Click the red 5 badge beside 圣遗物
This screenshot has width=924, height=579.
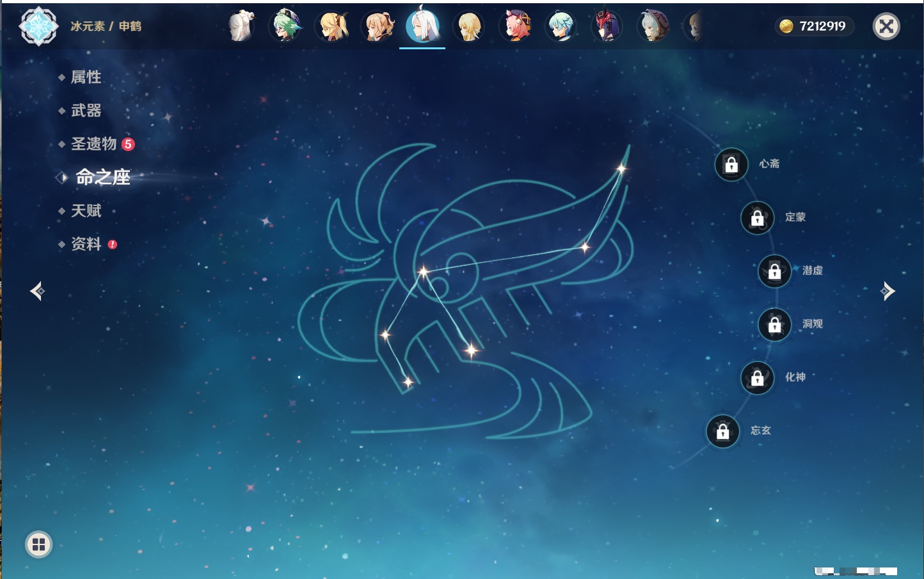[128, 144]
